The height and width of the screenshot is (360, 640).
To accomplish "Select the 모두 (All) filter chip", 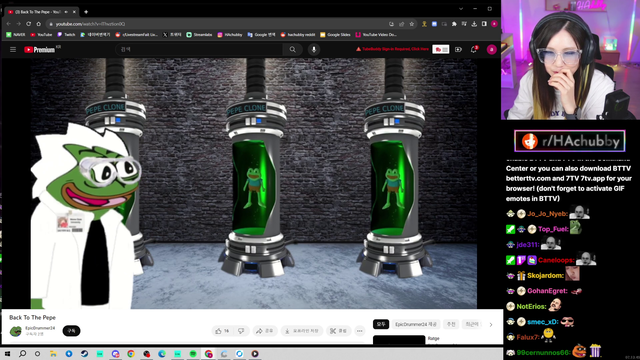I will 381,324.
